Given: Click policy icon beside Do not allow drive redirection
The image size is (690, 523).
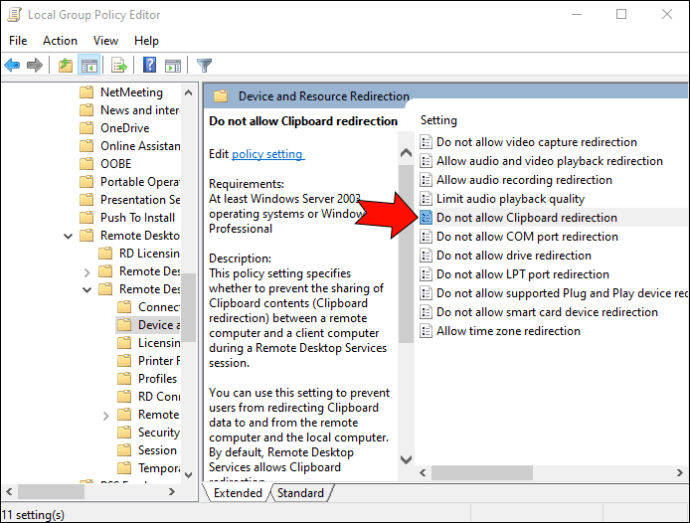Looking at the screenshot, I should click(x=426, y=255).
